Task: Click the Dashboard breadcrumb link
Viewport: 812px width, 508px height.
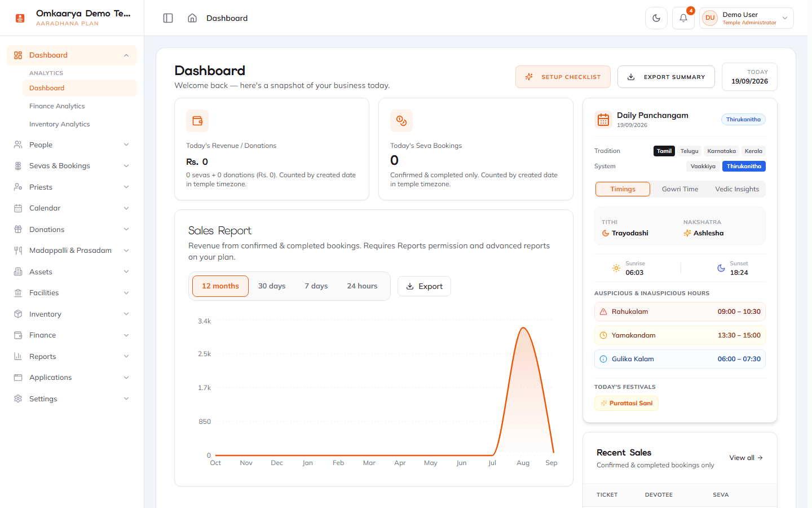Action: [x=227, y=18]
